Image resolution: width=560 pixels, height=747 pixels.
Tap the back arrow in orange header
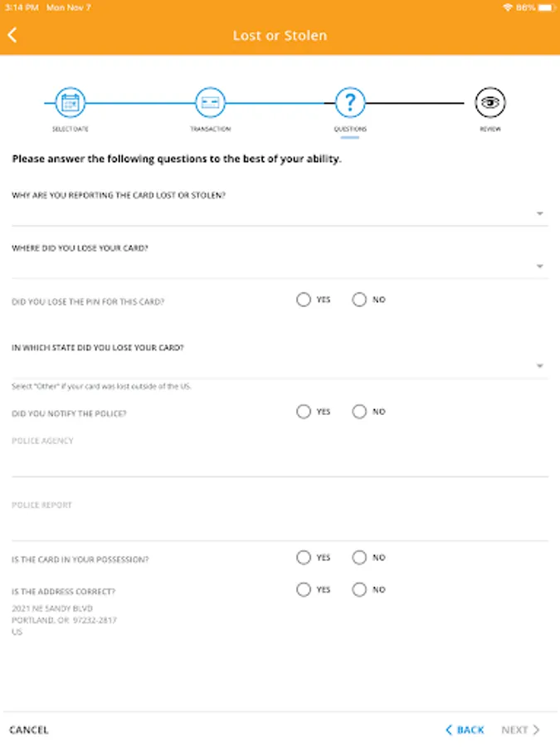point(12,35)
